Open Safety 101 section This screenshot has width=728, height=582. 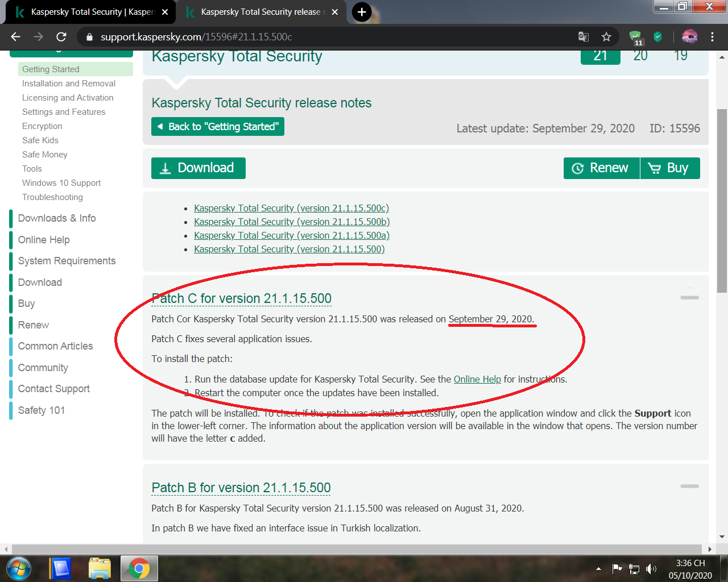(42, 410)
